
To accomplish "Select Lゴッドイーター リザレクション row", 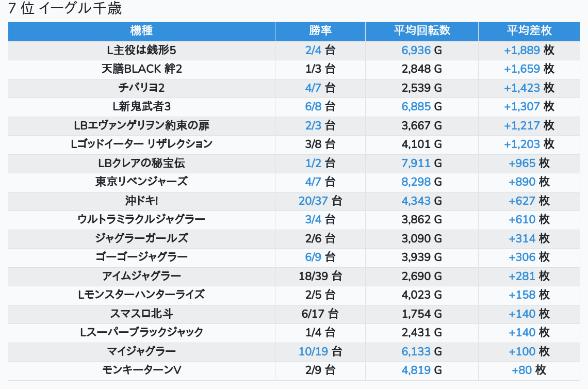I will 141,144.
